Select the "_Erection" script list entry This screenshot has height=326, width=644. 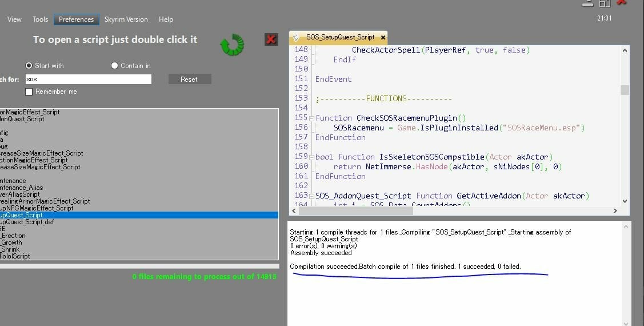(x=13, y=236)
